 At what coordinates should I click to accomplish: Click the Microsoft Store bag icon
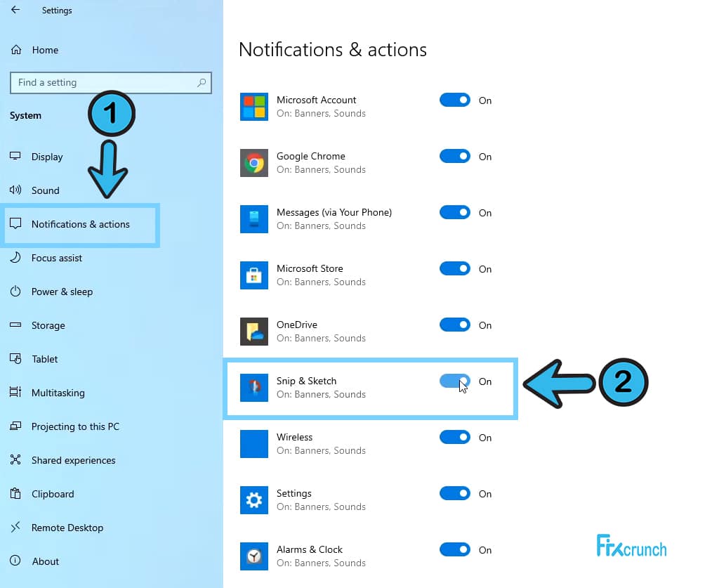pyautogui.click(x=253, y=275)
